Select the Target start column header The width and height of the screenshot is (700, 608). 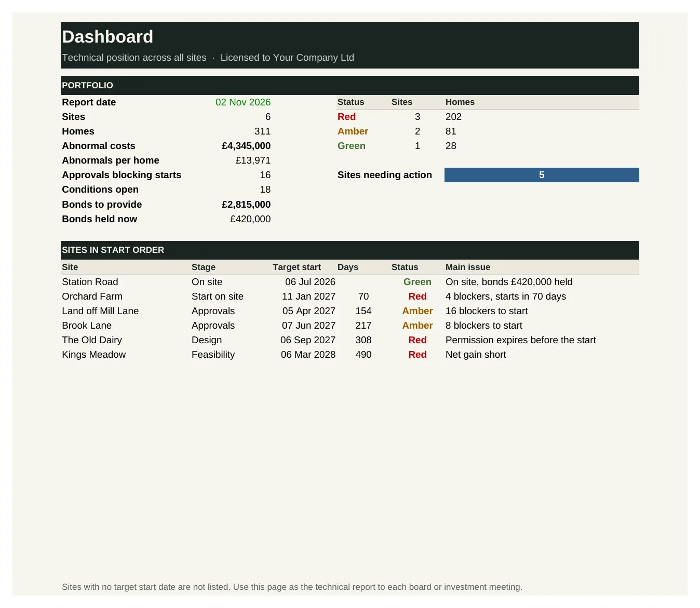tap(297, 267)
